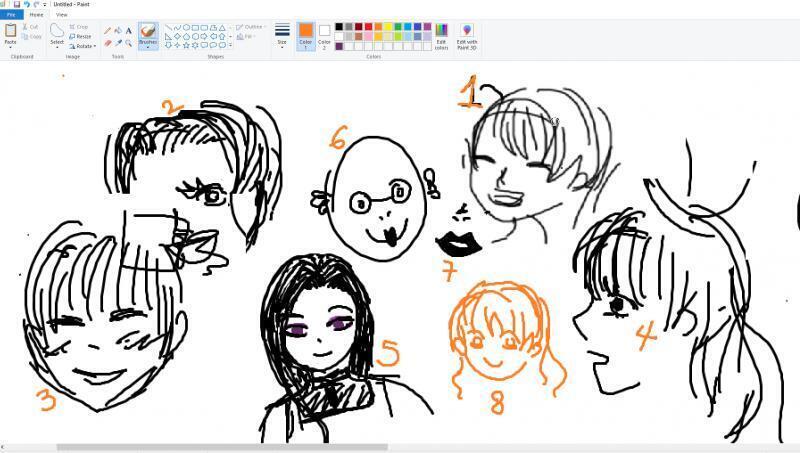Activate the Color 2 selector

tap(324, 37)
